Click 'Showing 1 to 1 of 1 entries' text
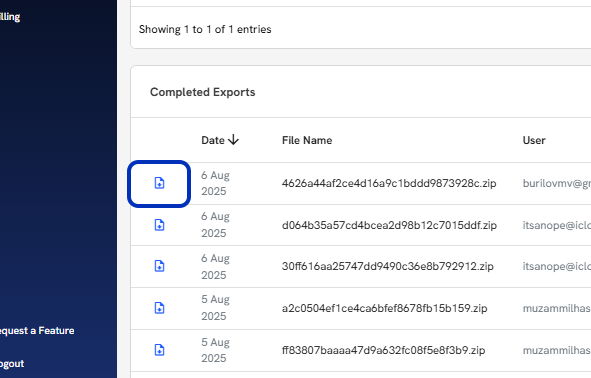This screenshot has width=591, height=378. pos(205,29)
